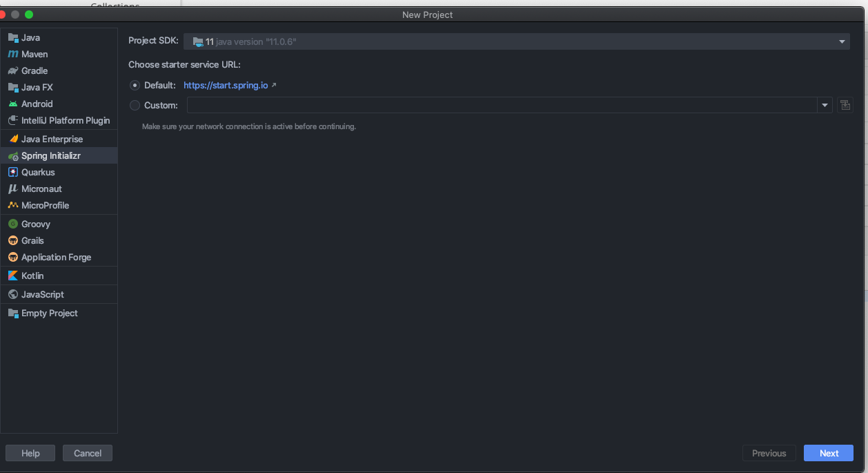Click the Groovy green circle icon

(13, 224)
